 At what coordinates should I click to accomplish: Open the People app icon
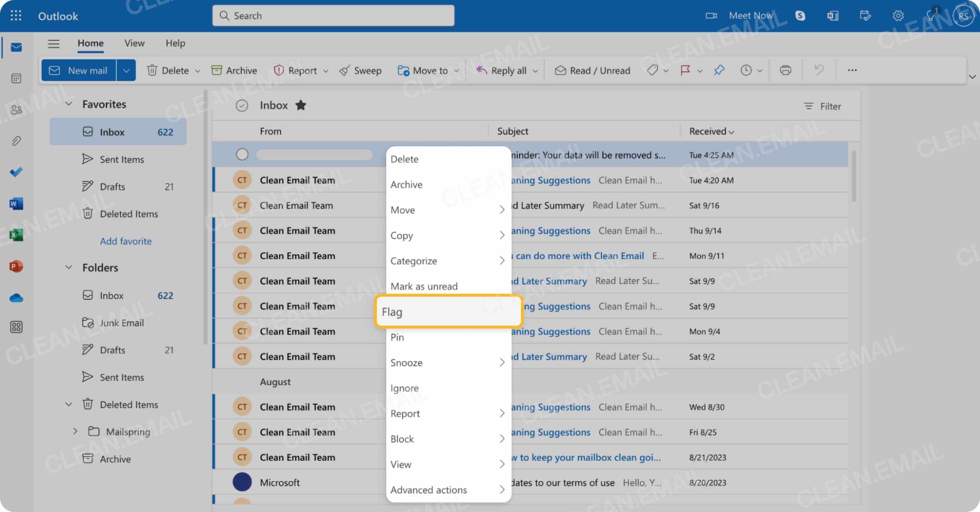tap(15, 109)
